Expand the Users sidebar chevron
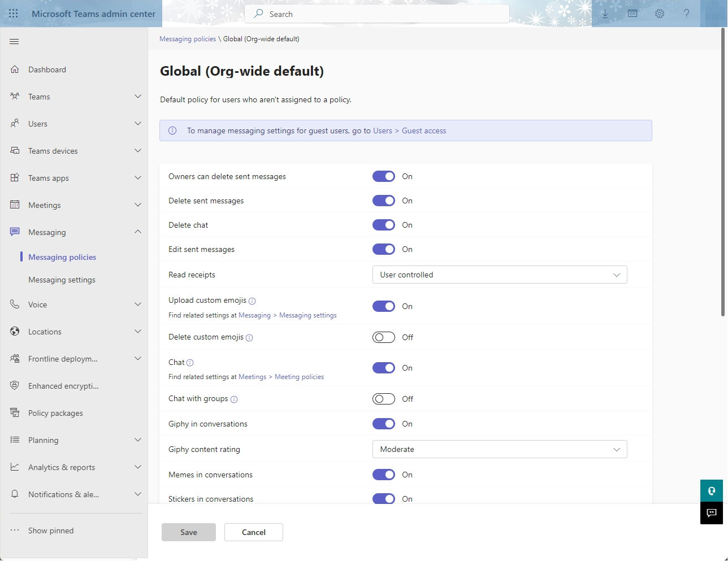Viewport: 728px width, 561px height. coord(138,124)
